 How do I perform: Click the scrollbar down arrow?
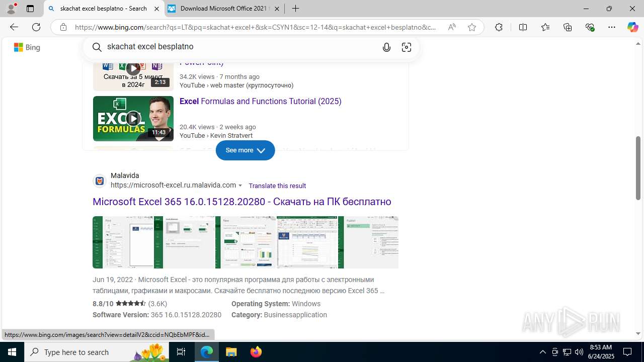point(638,334)
